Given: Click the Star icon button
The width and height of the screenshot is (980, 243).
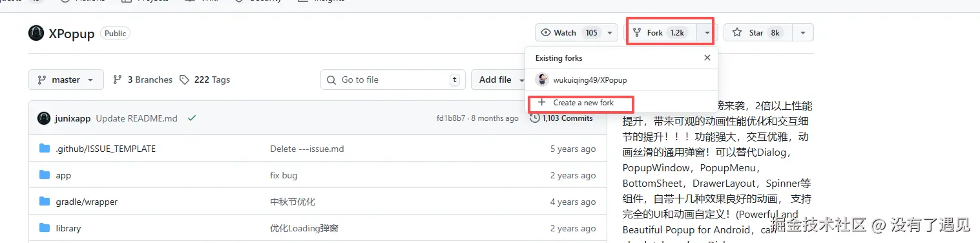Looking at the screenshot, I should (x=737, y=33).
